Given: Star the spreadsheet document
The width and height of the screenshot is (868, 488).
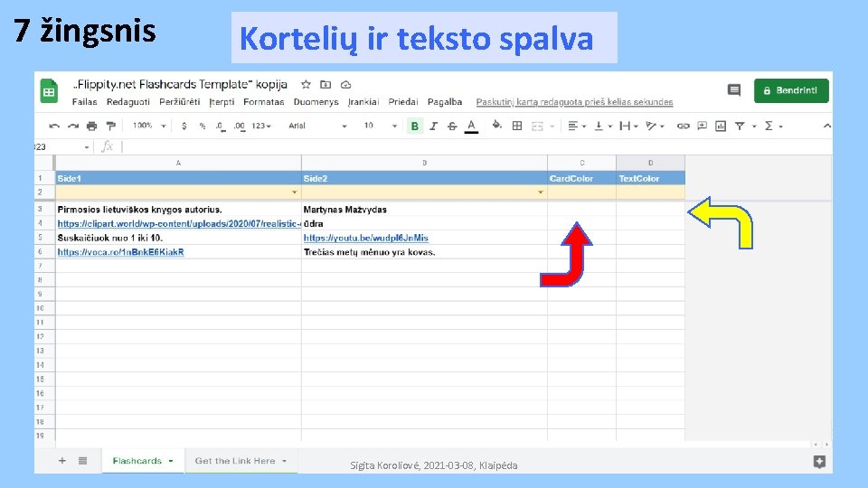Looking at the screenshot, I should [306, 85].
